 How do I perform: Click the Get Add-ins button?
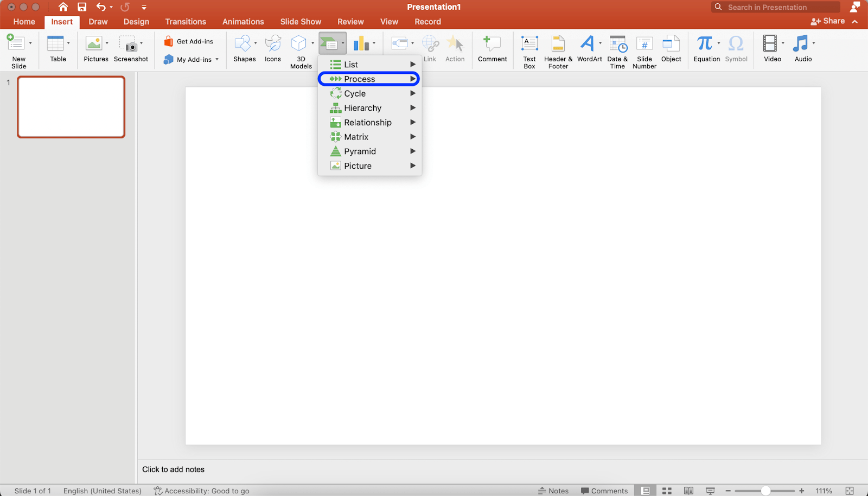coord(189,41)
